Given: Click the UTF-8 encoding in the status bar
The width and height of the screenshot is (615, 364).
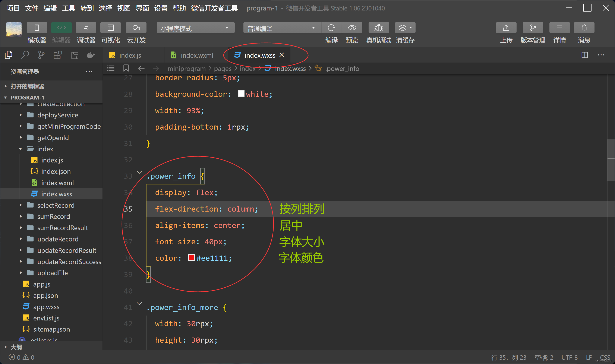Looking at the screenshot, I should tap(569, 357).
